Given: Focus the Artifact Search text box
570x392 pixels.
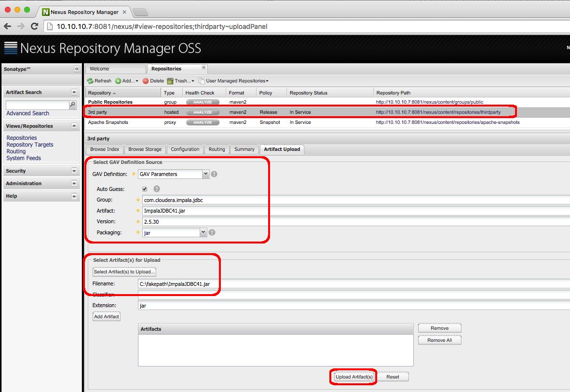Looking at the screenshot, I should pos(38,105).
